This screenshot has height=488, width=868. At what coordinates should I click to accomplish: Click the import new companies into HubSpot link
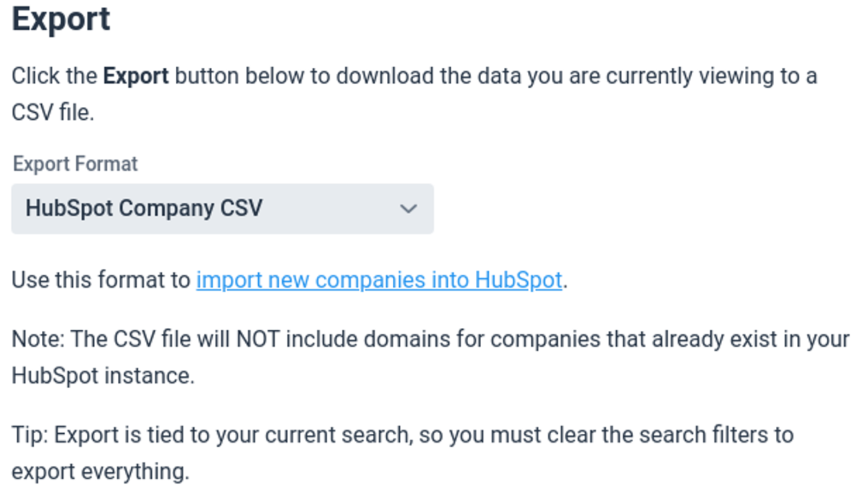pos(379,280)
